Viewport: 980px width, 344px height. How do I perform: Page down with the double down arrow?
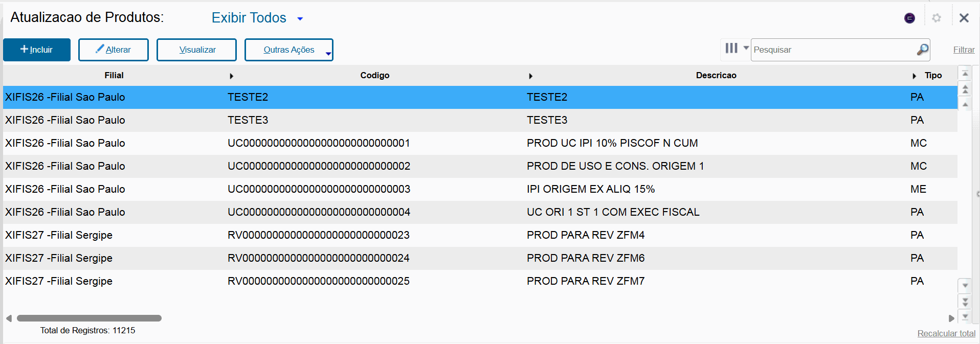click(965, 302)
